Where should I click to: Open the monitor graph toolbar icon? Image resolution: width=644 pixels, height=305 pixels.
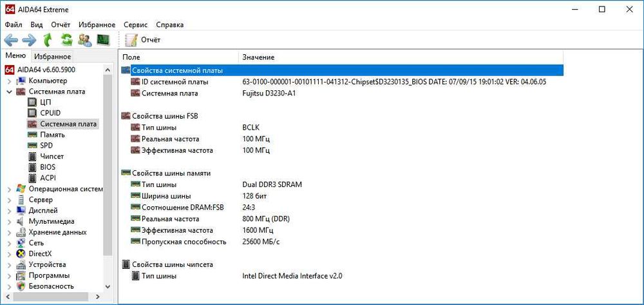click(x=103, y=40)
